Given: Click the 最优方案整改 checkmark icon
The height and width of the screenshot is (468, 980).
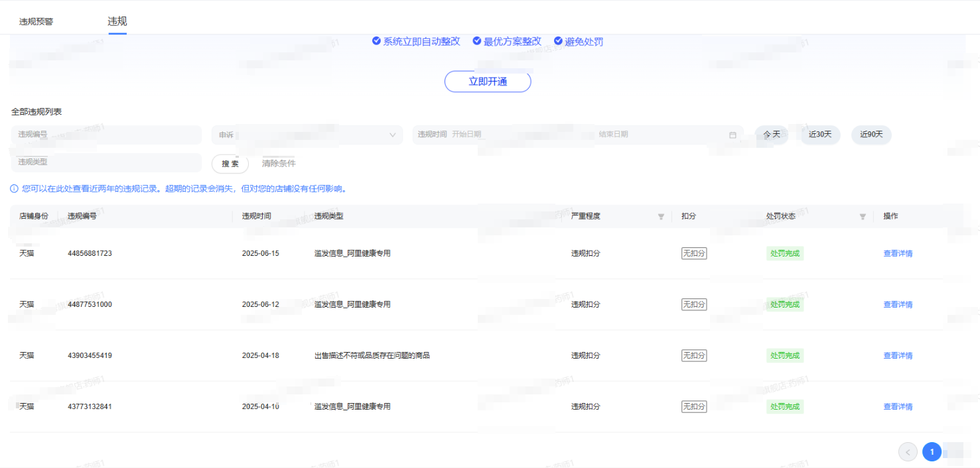Looking at the screenshot, I should [x=476, y=41].
